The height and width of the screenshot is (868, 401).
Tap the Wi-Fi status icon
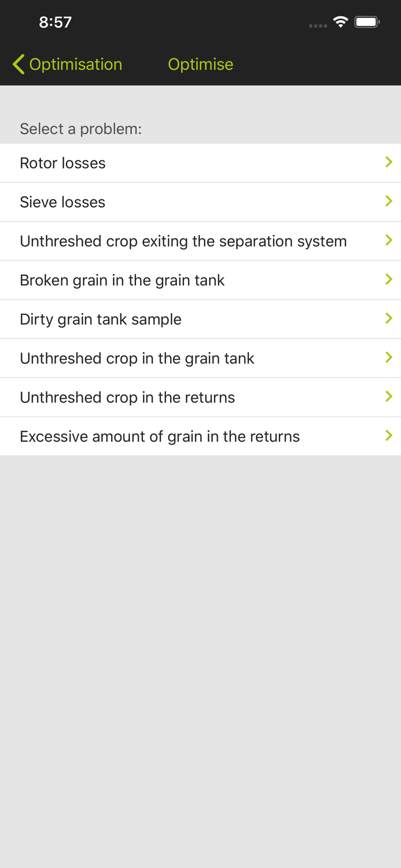click(340, 23)
